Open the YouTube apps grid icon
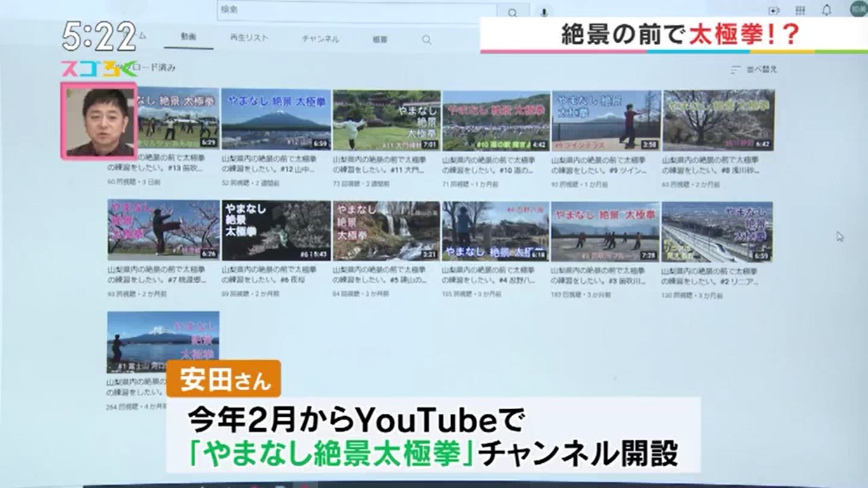868x488 pixels. coord(800,10)
